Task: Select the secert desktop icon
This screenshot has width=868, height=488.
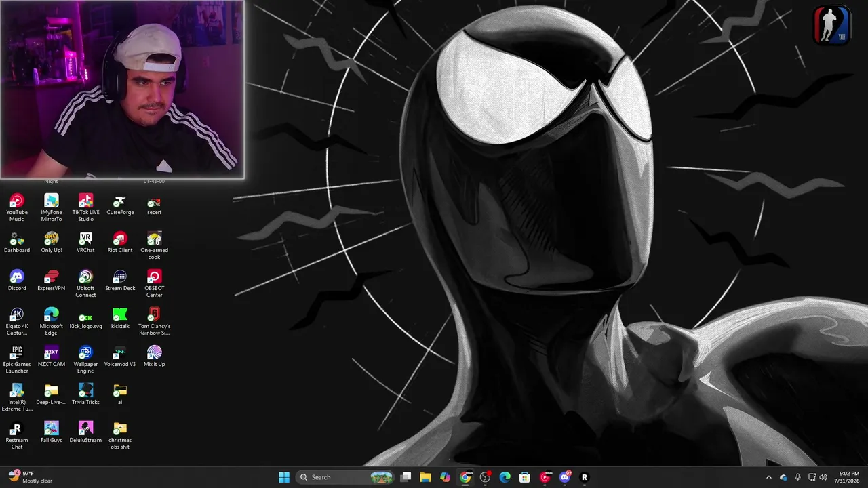Action: [x=154, y=205]
